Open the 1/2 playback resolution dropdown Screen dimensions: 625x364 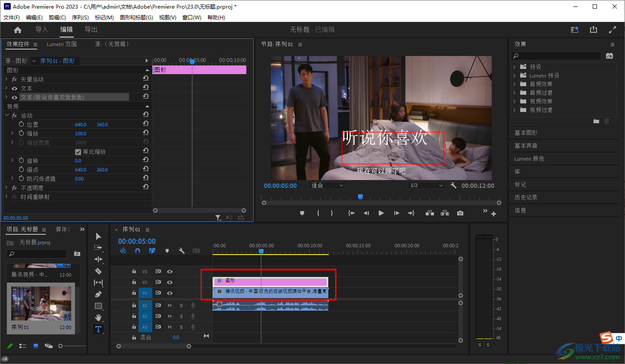point(426,186)
